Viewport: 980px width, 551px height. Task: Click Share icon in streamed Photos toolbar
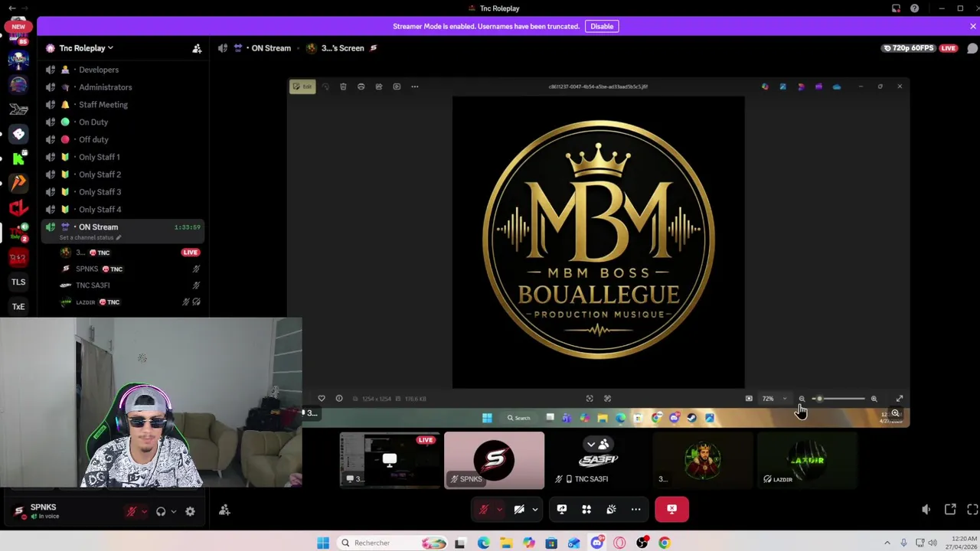(x=378, y=86)
